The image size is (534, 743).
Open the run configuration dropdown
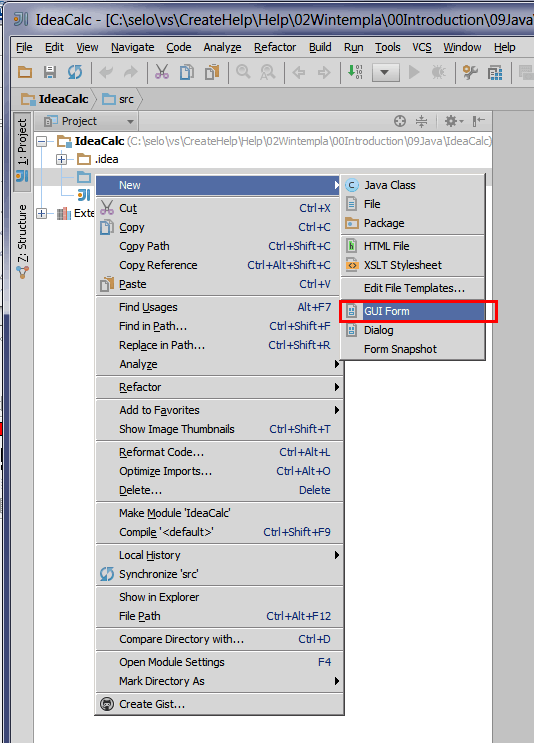click(385, 73)
